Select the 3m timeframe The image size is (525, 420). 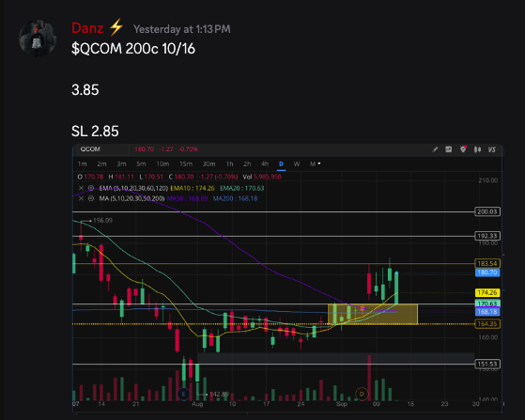[121, 163]
